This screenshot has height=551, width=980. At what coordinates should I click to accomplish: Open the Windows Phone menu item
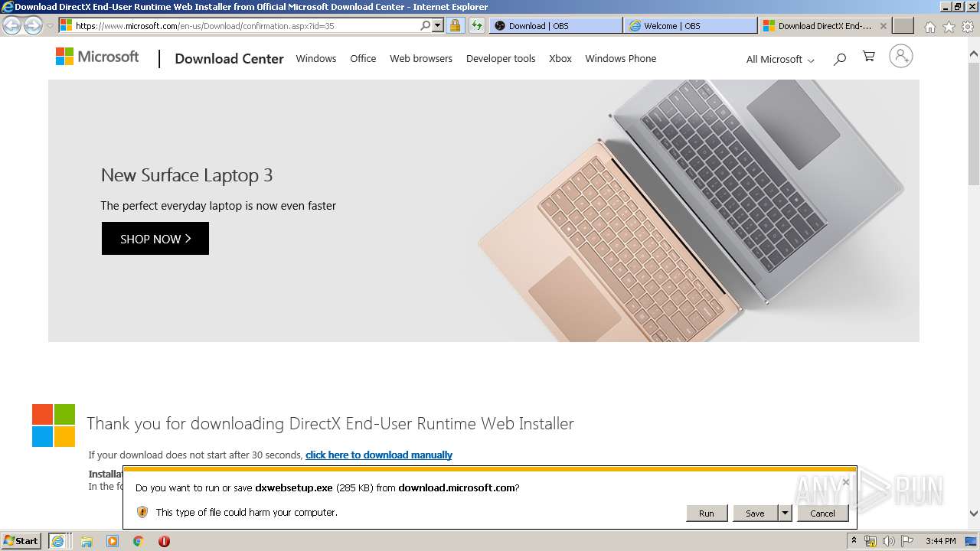pyautogui.click(x=621, y=58)
